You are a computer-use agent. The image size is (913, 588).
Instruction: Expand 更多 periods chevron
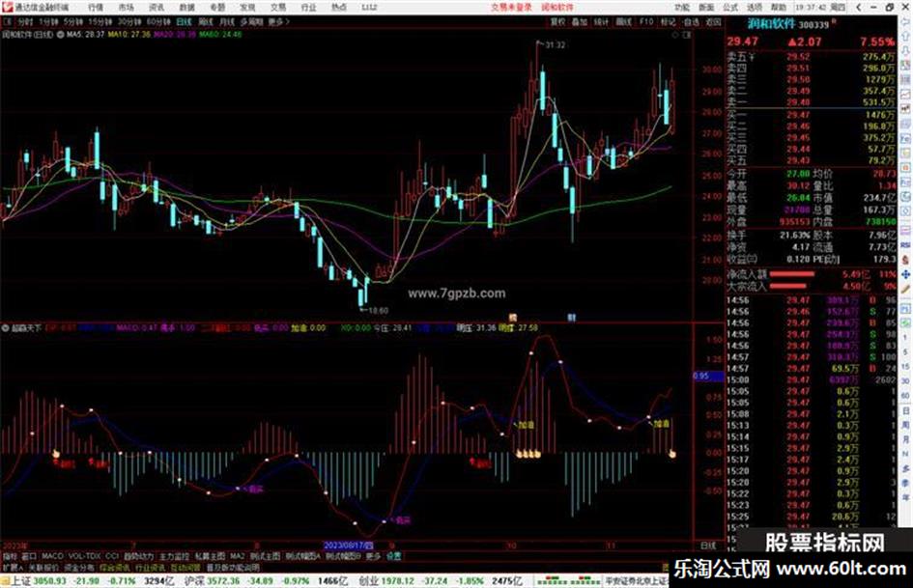(278, 21)
